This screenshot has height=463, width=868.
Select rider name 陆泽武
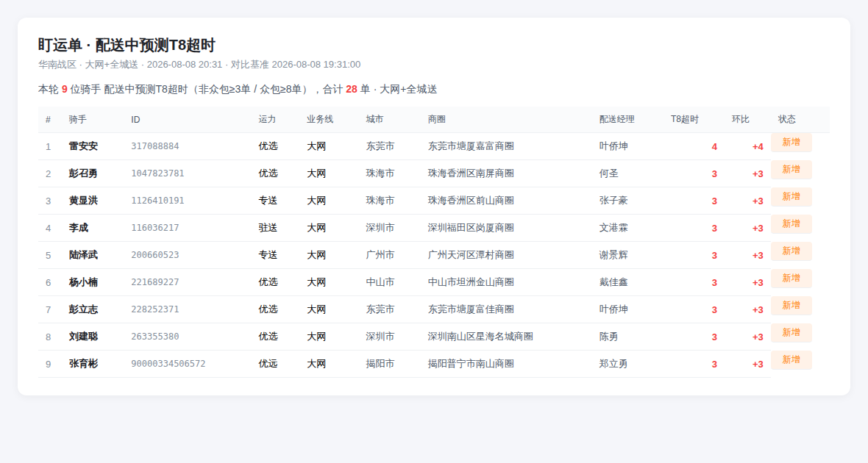point(83,254)
